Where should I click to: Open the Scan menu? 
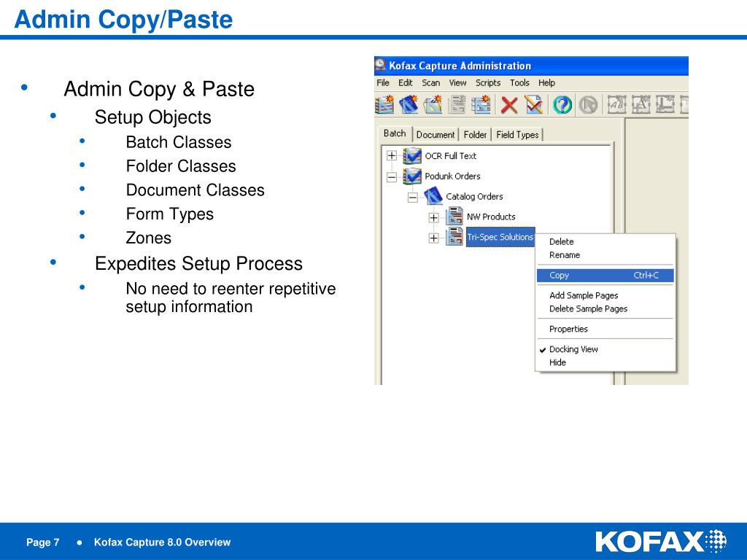click(x=430, y=83)
